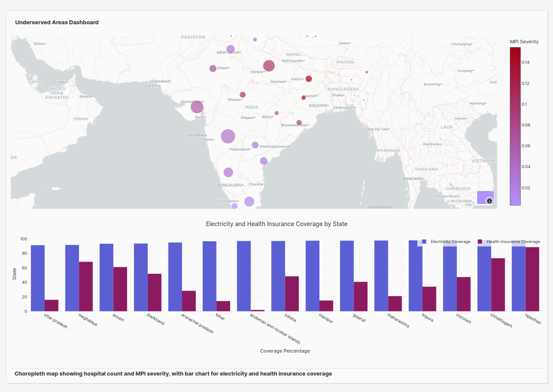The width and height of the screenshot is (553, 392).
Task: Select the bubble near Asansol
Action: click(303, 97)
